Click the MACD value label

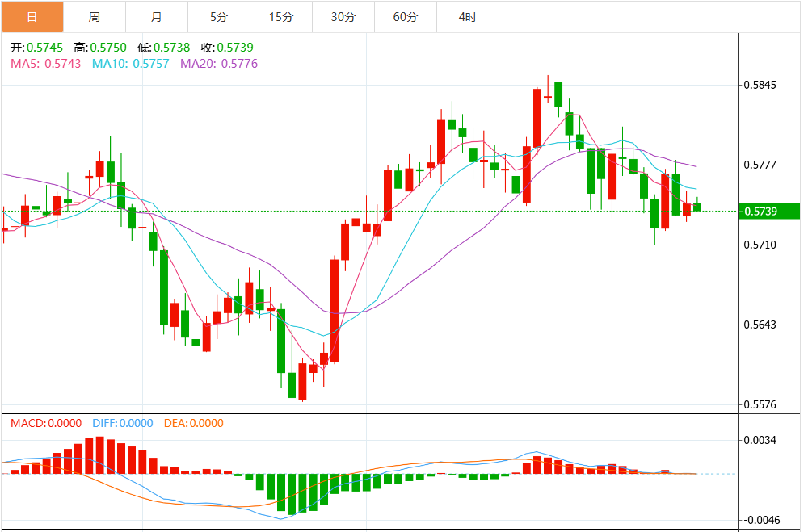pyautogui.click(x=45, y=423)
